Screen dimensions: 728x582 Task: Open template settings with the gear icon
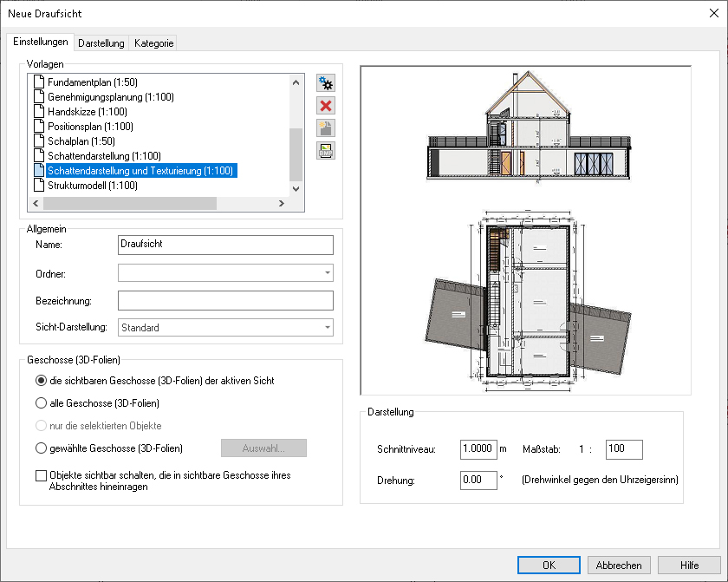pyautogui.click(x=326, y=83)
